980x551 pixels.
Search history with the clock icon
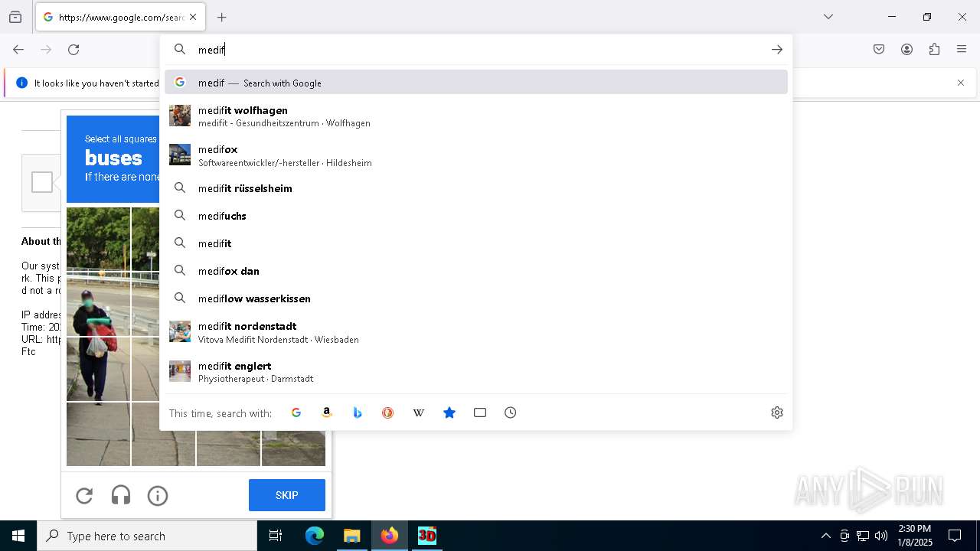tap(511, 412)
